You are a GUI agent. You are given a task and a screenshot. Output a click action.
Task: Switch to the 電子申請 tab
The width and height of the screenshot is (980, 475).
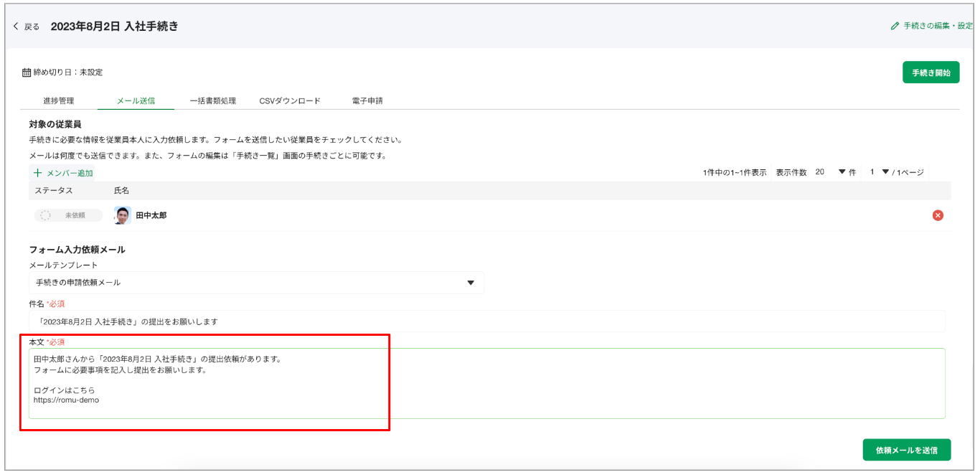(367, 101)
